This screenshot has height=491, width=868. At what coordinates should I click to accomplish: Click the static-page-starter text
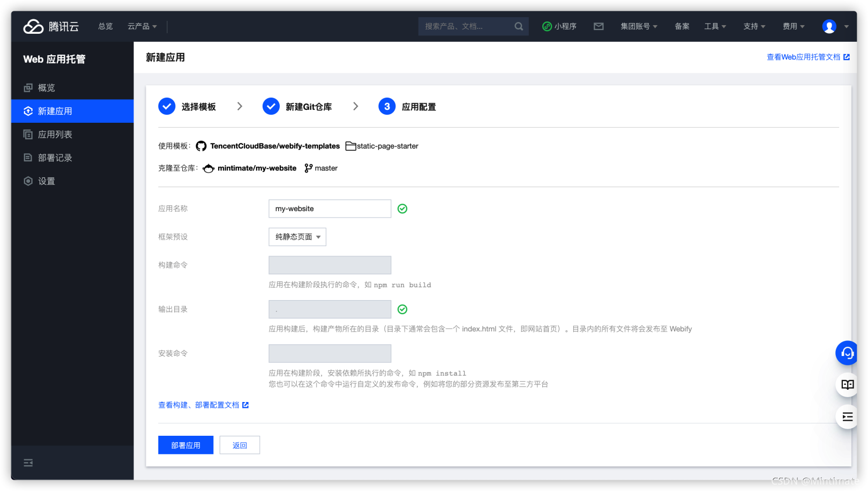pos(387,146)
